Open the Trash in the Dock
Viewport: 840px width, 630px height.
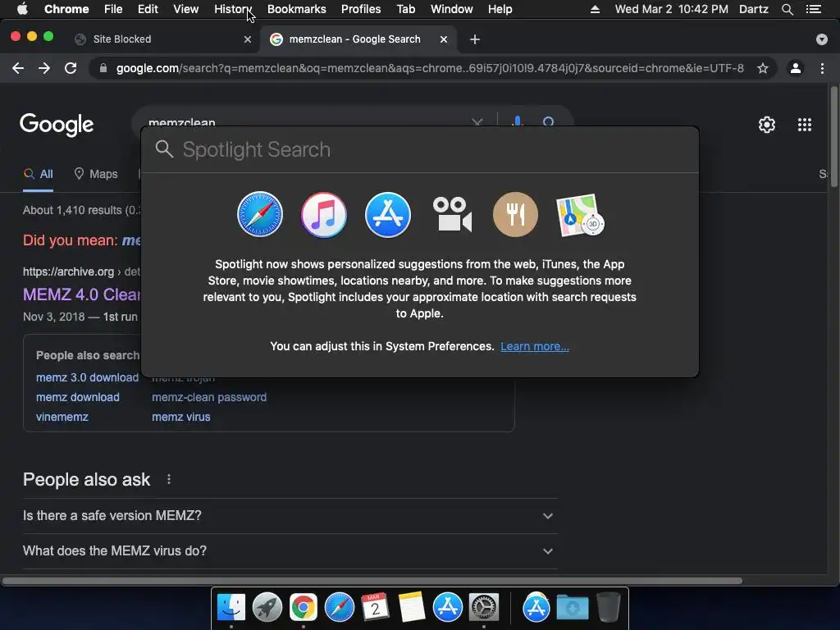(x=608, y=607)
